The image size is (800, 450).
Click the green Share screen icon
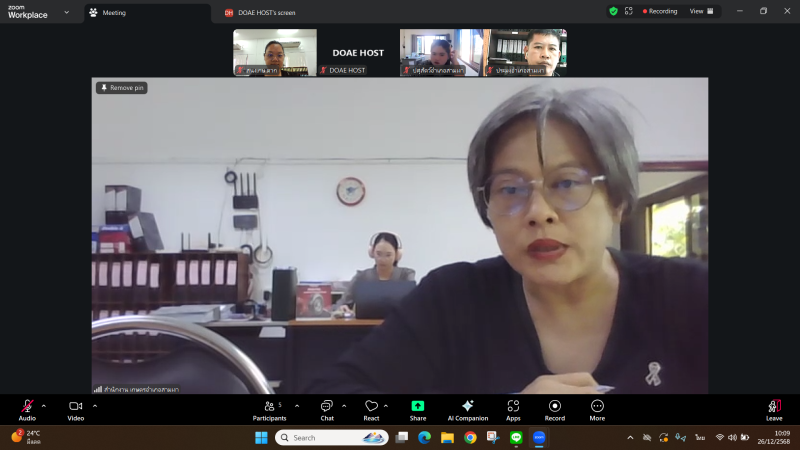point(417,406)
